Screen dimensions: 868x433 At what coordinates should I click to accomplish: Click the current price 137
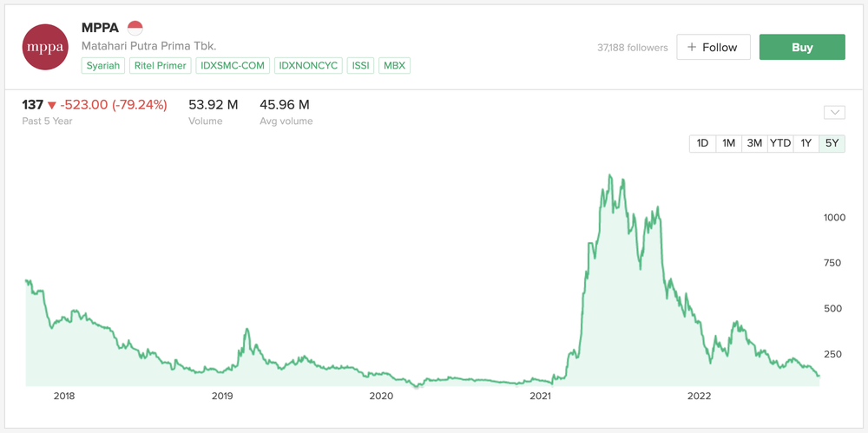click(x=33, y=104)
